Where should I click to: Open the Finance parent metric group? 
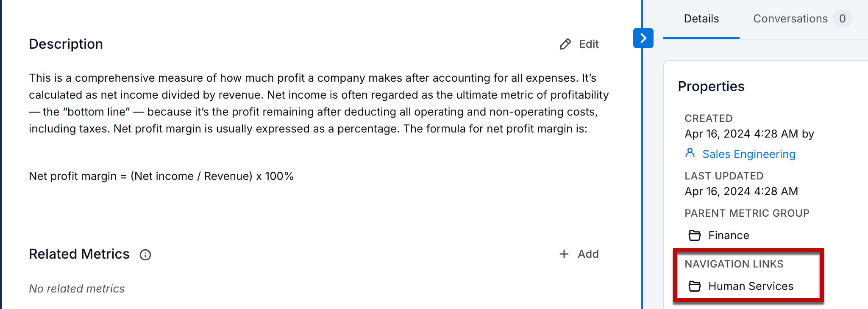[x=729, y=235]
